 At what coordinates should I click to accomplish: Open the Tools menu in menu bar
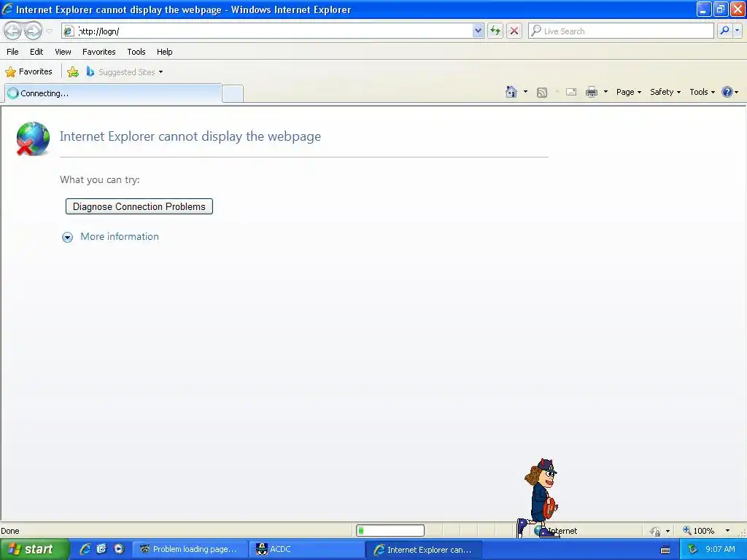(136, 52)
